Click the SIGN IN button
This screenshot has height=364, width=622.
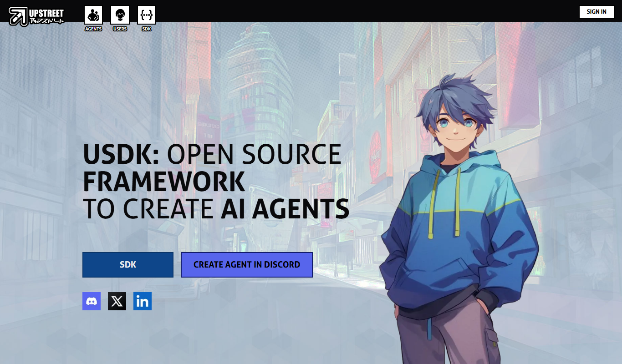[x=597, y=12]
